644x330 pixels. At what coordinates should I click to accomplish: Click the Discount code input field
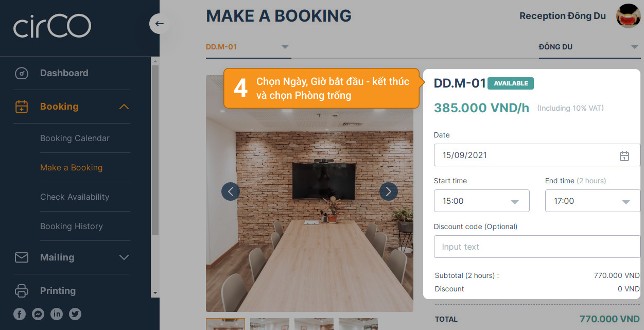pyautogui.click(x=537, y=247)
